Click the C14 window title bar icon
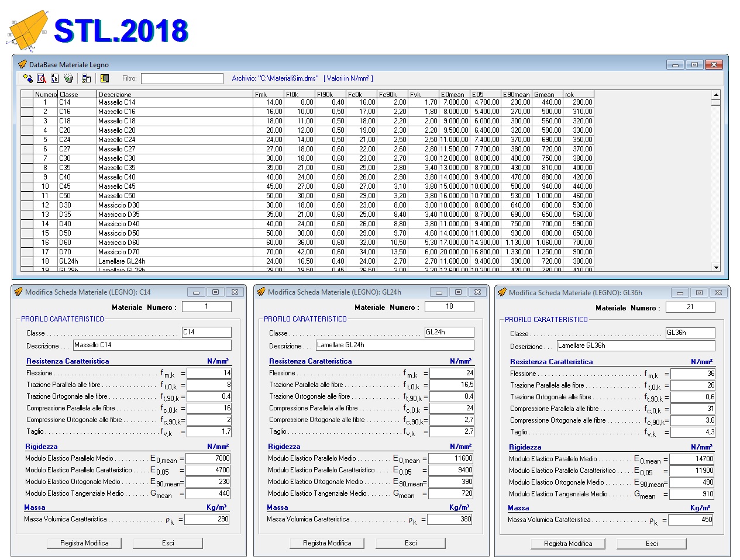Image resolution: width=740 pixels, height=560 pixels. pyautogui.click(x=18, y=292)
